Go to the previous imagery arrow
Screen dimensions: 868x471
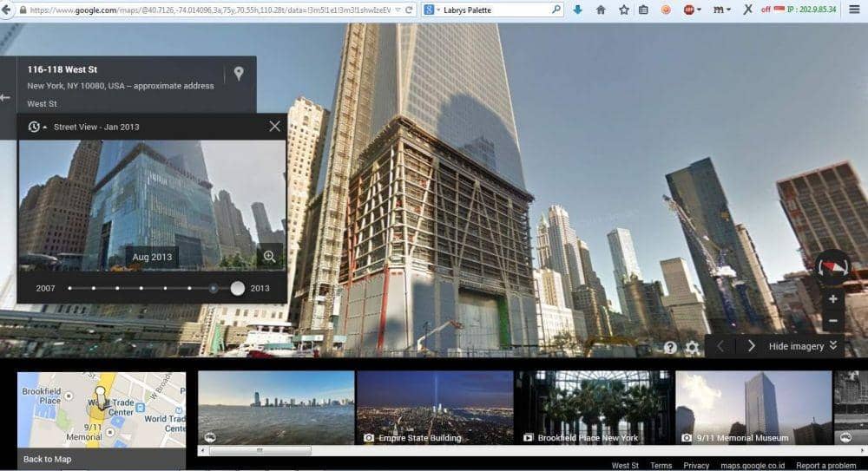pos(720,346)
